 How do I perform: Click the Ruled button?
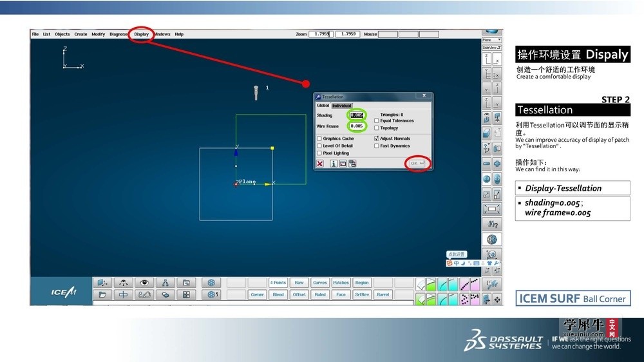[x=320, y=294]
